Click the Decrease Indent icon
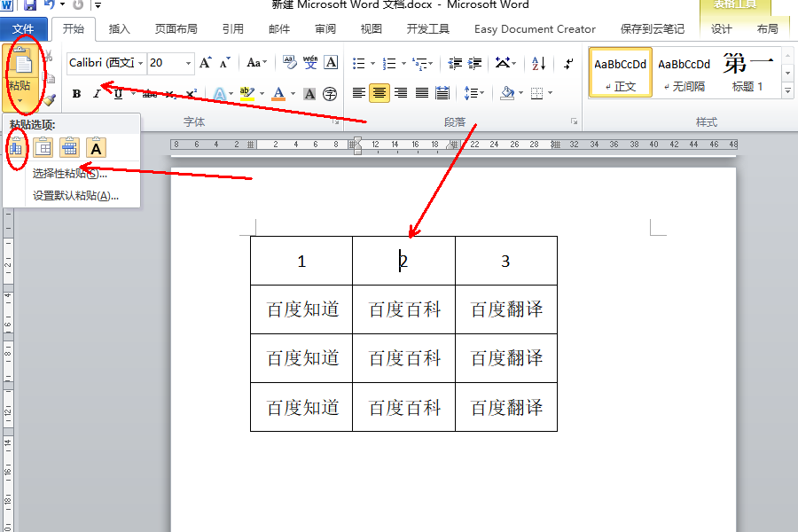Image resolution: width=798 pixels, height=532 pixels. tap(455, 63)
